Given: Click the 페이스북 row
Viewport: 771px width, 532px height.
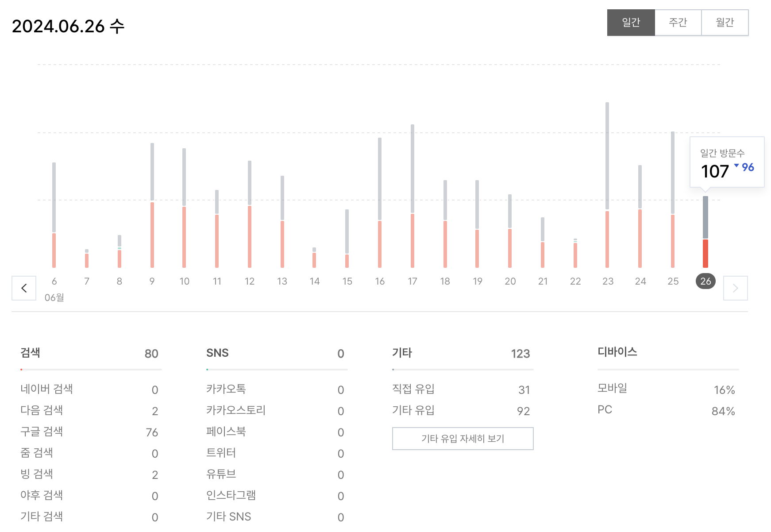Looking at the screenshot, I should (x=277, y=432).
